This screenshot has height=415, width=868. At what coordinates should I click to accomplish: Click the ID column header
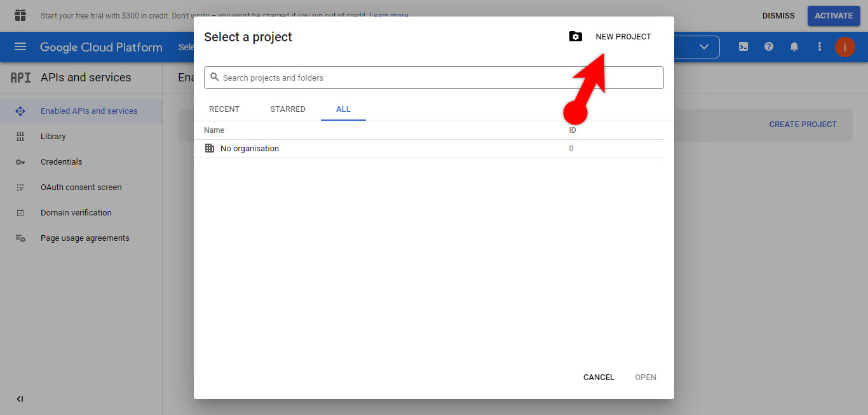(x=573, y=130)
